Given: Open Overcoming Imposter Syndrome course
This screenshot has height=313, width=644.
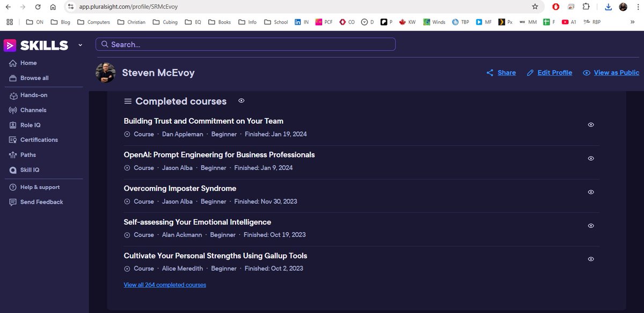Looking at the screenshot, I should pyautogui.click(x=180, y=189).
